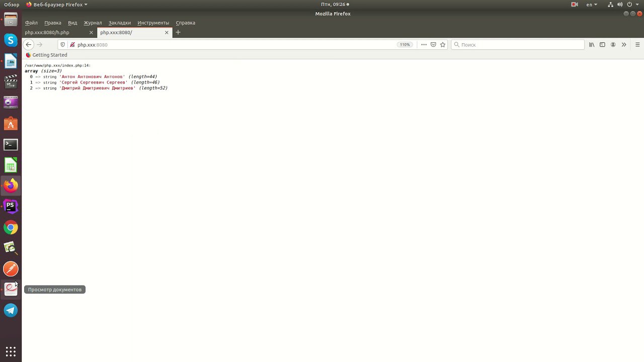Open the Обзор activities overview
Viewport: 644px width, 362px height.
tap(12, 5)
